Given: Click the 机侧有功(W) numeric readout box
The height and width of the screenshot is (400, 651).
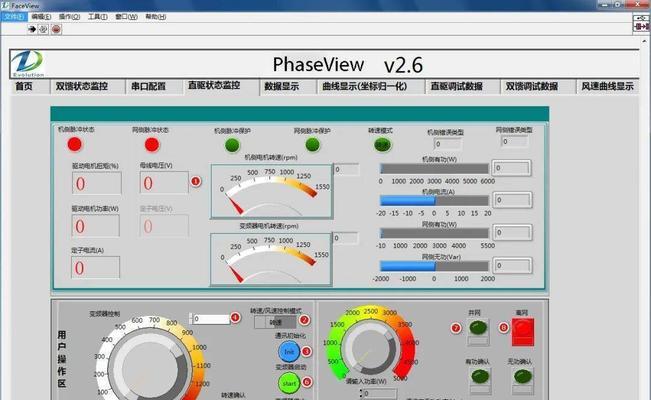Looking at the screenshot, I should click(512, 168).
